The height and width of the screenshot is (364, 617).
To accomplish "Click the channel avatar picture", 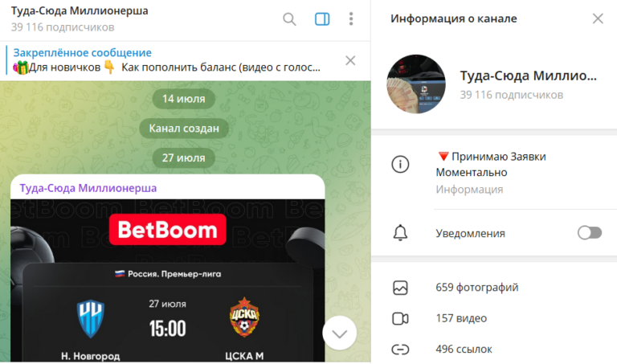I will click(416, 84).
